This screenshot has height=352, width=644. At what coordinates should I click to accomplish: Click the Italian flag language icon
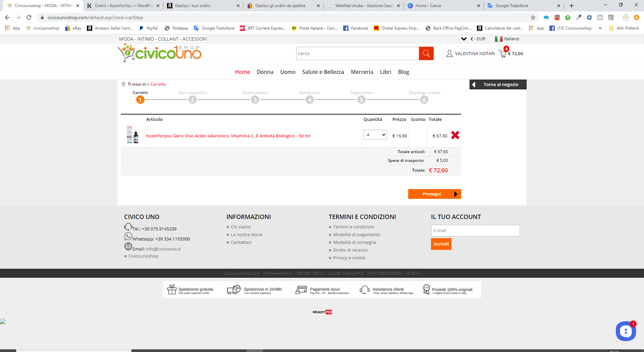[498, 39]
